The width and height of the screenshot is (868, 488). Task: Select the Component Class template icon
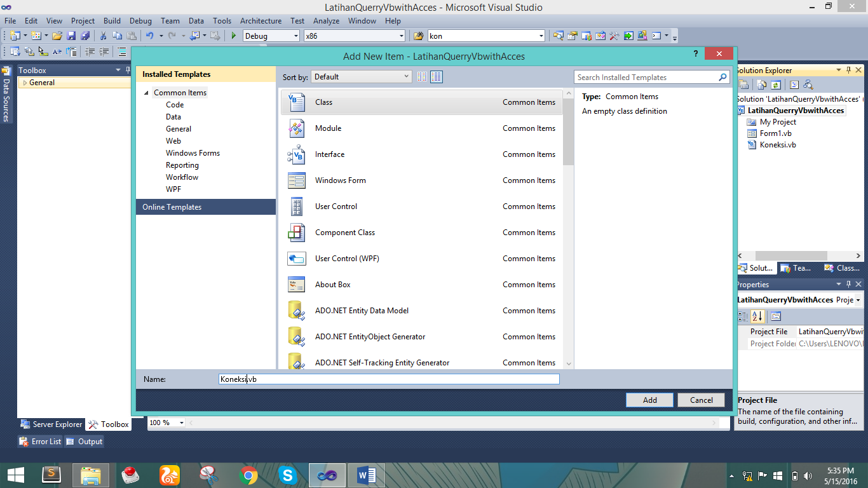[x=296, y=233]
